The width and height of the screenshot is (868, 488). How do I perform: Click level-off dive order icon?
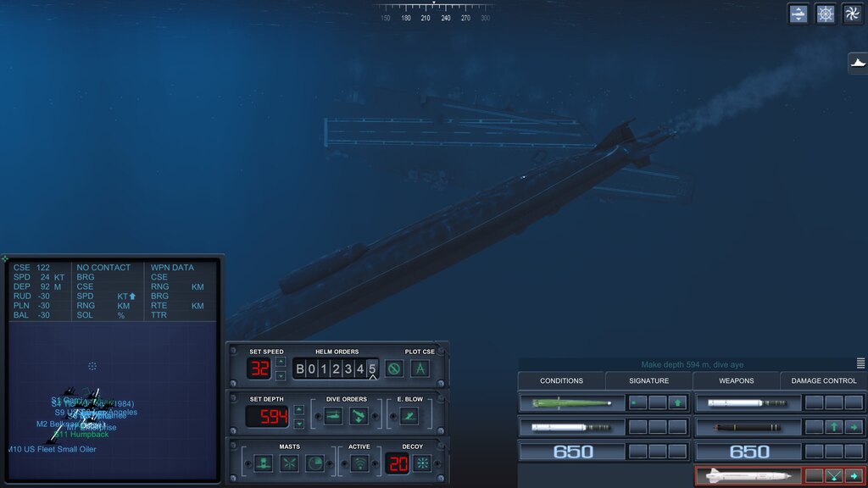point(333,416)
